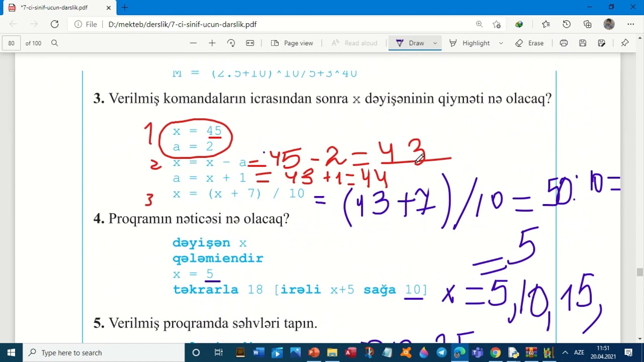Viewport: 644px width, 362px height.
Task: Expand Highlight color dropdown
Action: pyautogui.click(x=501, y=43)
